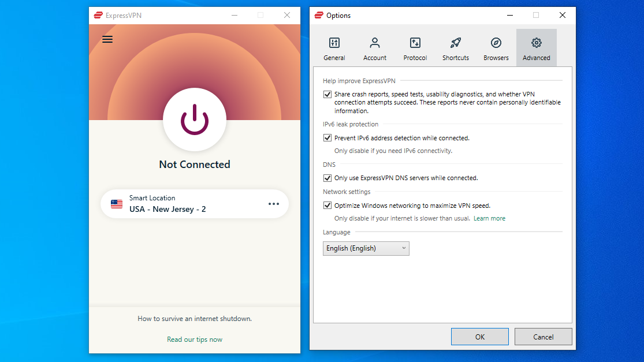Click the Protocol tab icon
This screenshot has width=644, height=362.
click(415, 43)
